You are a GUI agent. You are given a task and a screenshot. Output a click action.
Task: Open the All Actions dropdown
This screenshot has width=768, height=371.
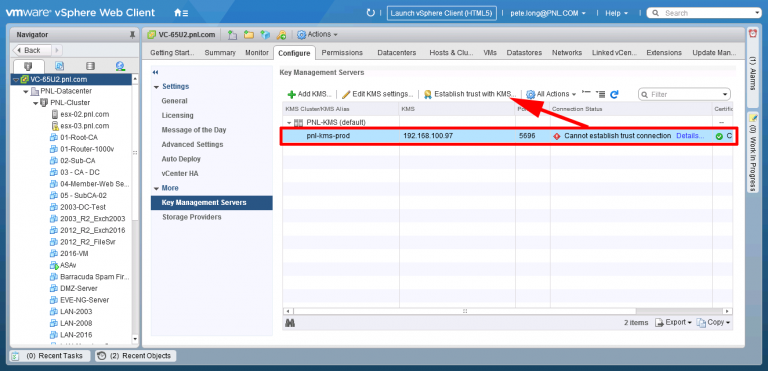pyautogui.click(x=551, y=94)
